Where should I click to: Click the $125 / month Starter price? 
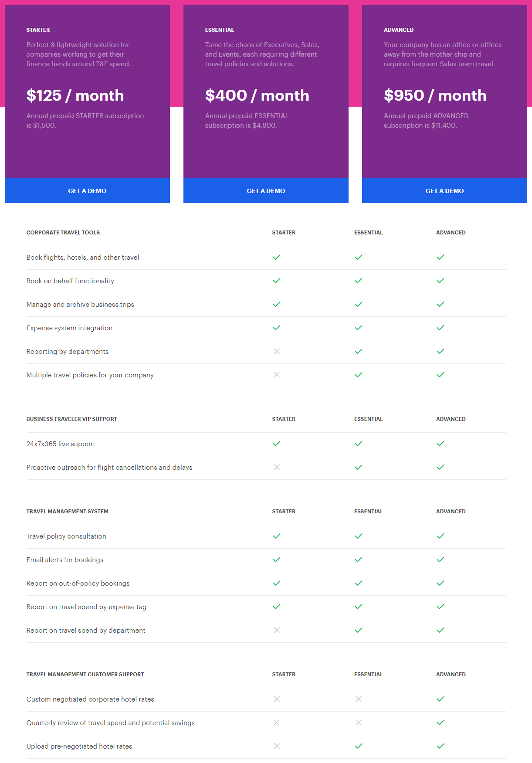pos(75,95)
